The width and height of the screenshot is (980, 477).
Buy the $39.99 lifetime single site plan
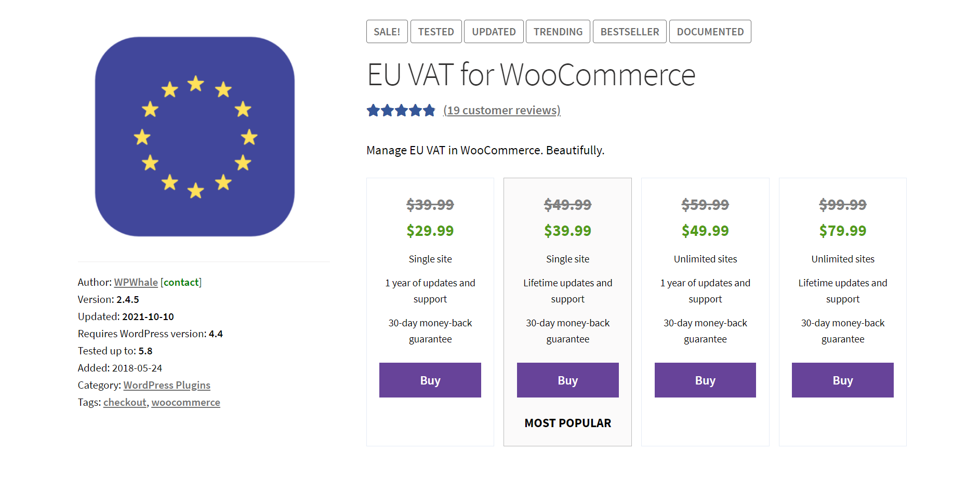568,380
